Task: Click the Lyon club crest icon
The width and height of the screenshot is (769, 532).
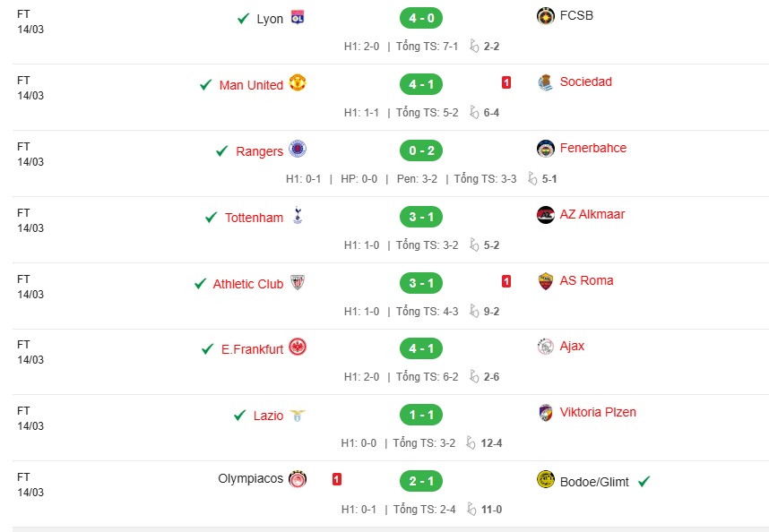Action: tap(298, 18)
